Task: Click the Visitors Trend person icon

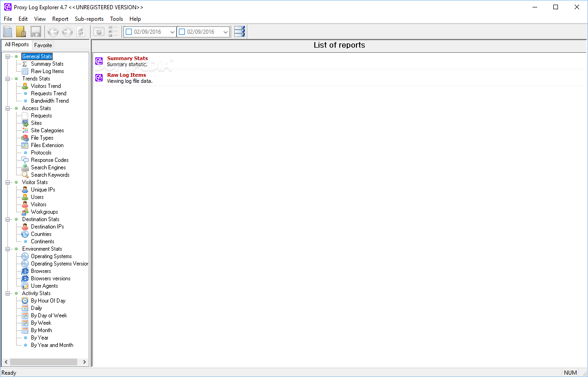Action: point(25,86)
